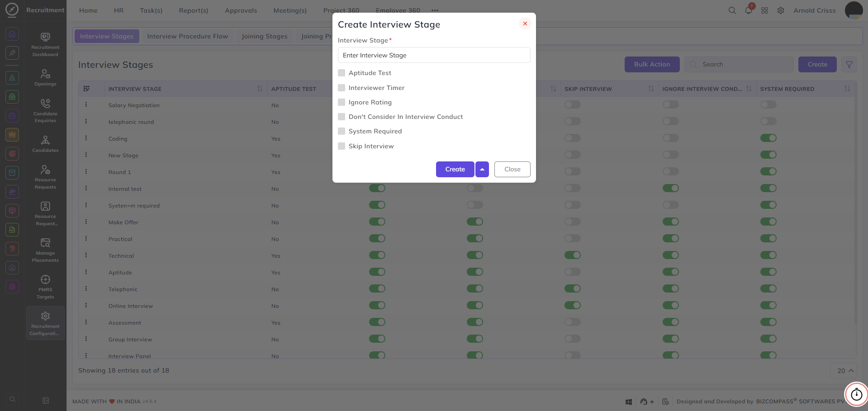868x411 pixels.
Task: Click the floating stopwatch timer button
Action: [856, 394]
